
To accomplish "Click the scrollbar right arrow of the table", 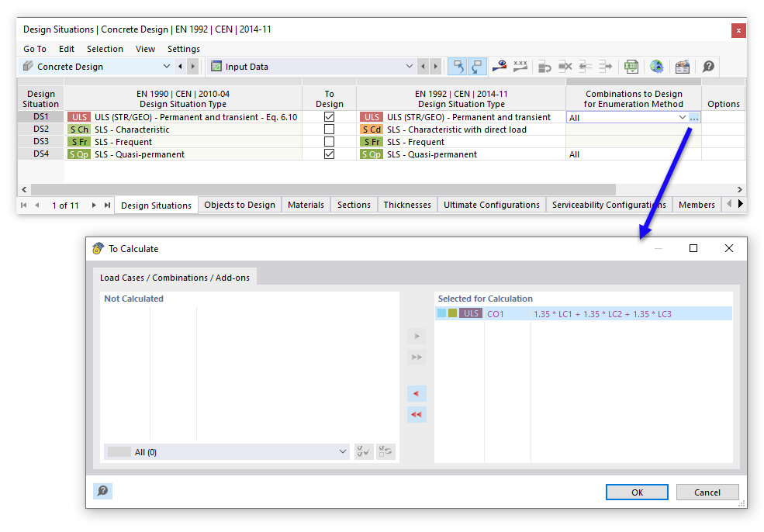I will click(740, 189).
